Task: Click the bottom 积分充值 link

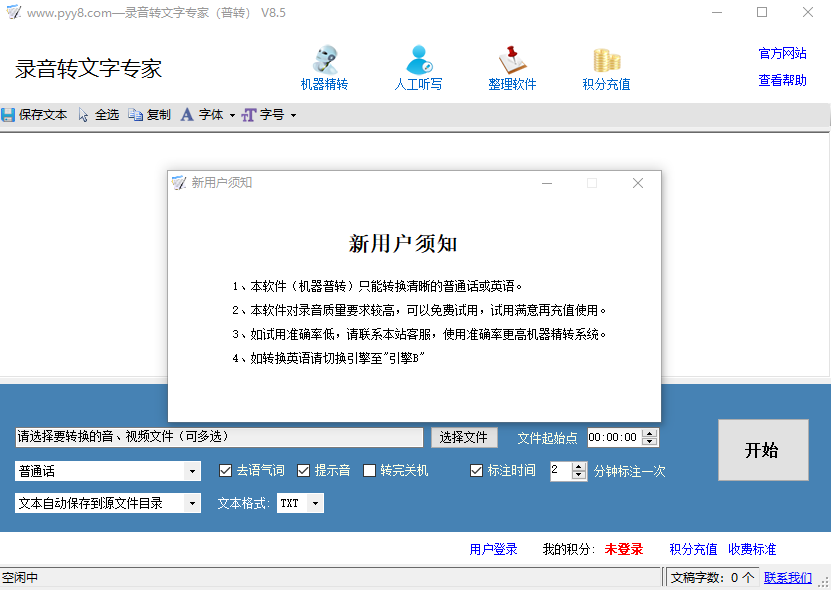Action: pyautogui.click(x=693, y=549)
